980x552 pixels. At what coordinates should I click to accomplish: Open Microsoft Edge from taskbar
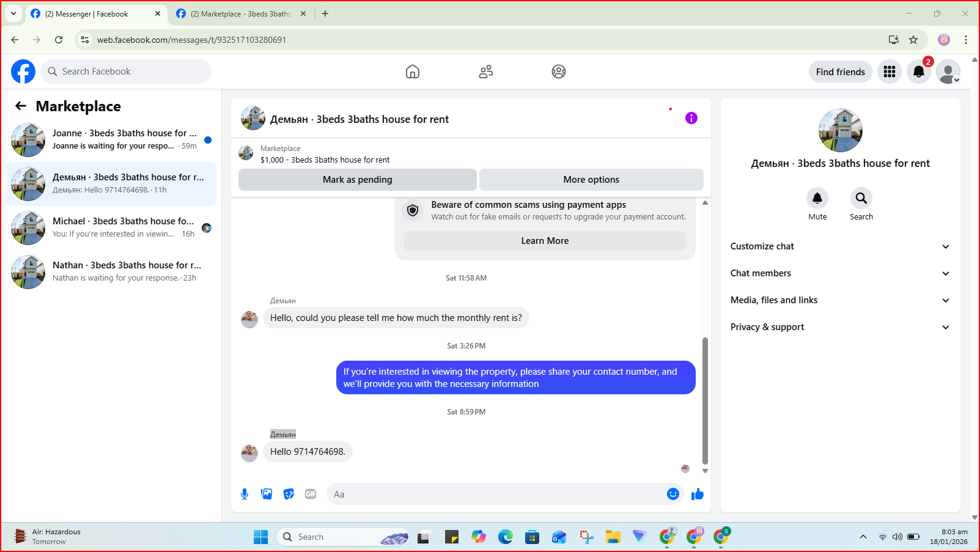coord(506,537)
